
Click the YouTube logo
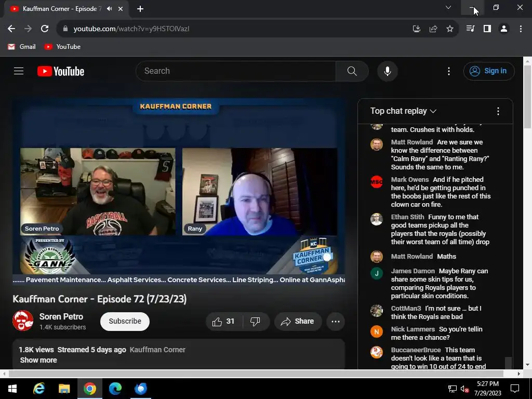click(61, 71)
